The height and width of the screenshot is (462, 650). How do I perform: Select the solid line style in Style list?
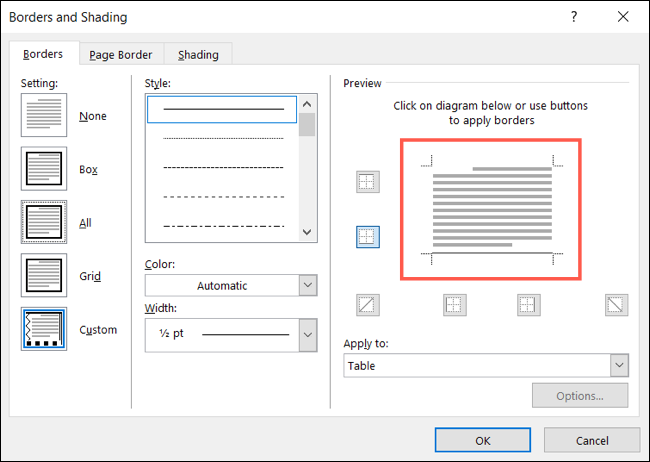pos(223,109)
